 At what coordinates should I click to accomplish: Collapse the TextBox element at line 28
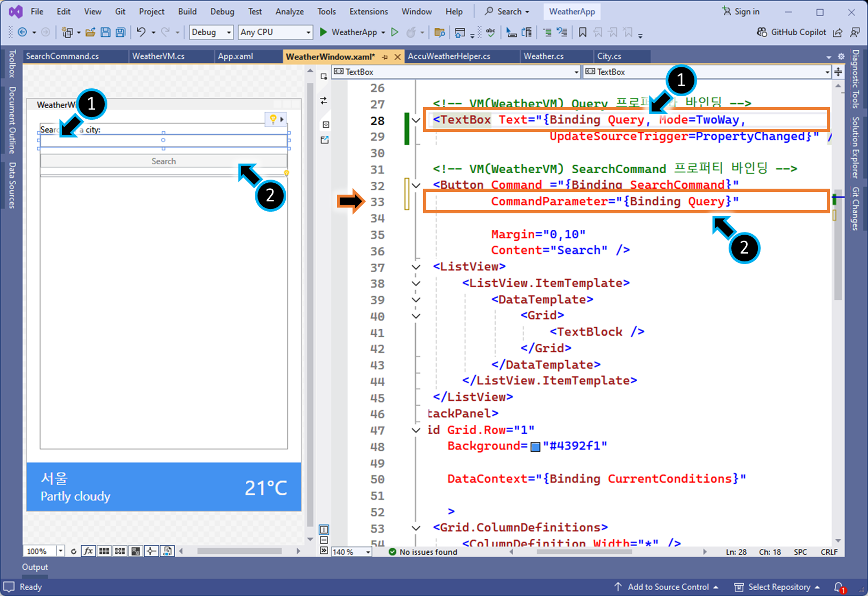pyautogui.click(x=416, y=120)
